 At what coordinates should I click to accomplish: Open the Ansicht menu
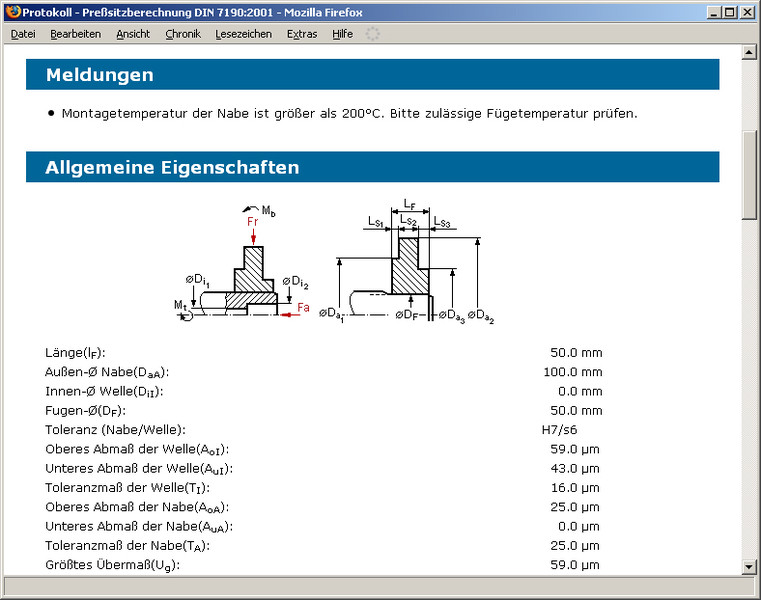pyautogui.click(x=132, y=34)
